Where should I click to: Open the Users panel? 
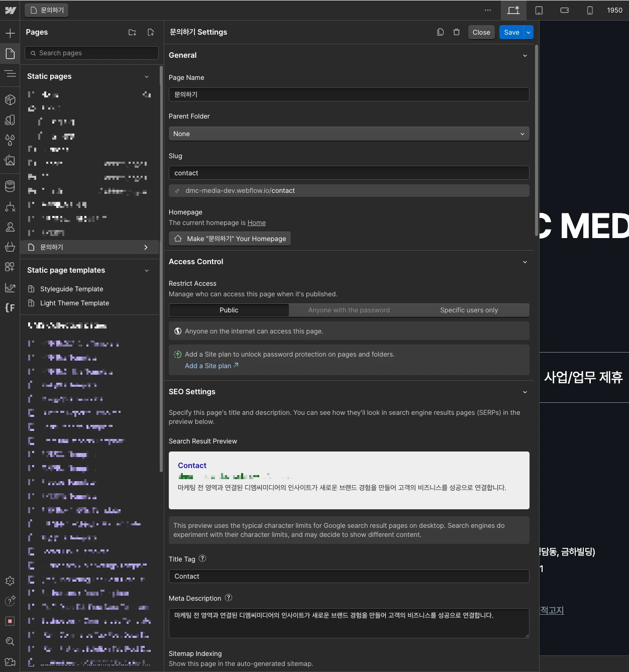(10, 227)
